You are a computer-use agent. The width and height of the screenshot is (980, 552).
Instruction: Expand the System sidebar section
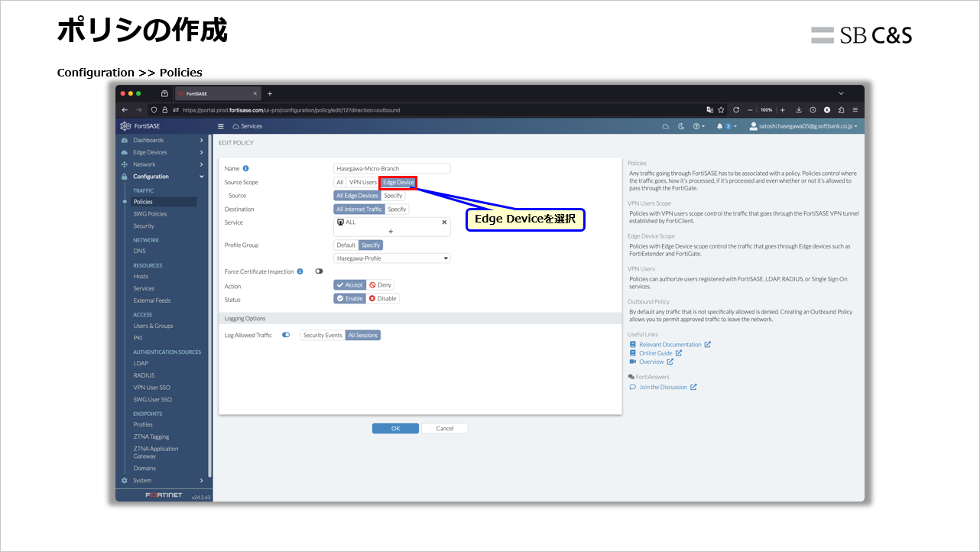(x=202, y=480)
